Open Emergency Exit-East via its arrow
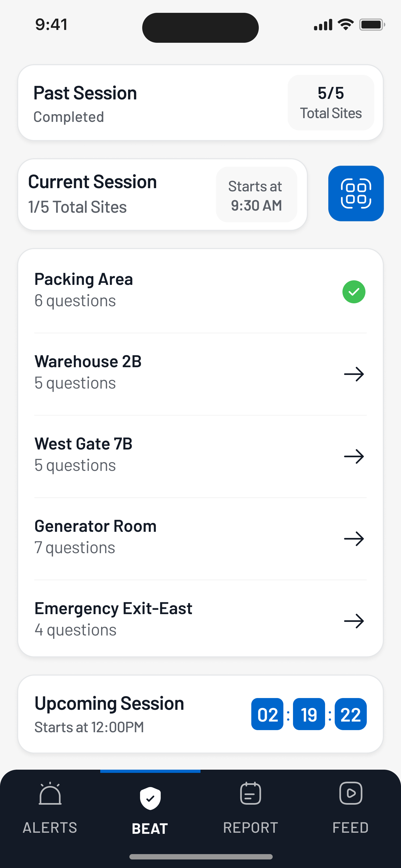The height and width of the screenshot is (868, 401). click(x=354, y=621)
